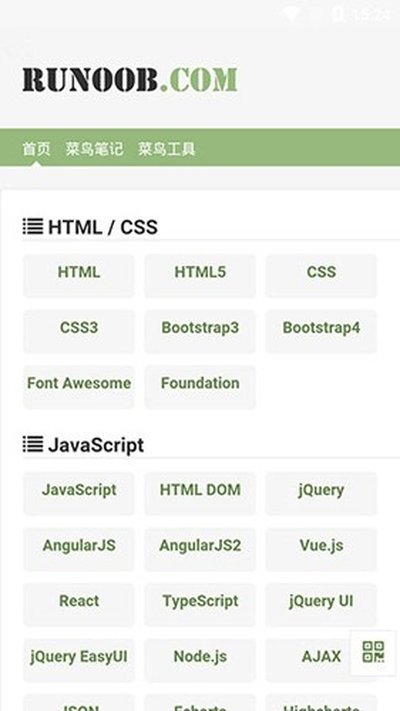The height and width of the screenshot is (711, 400).
Task: Tap the Wi-Fi status icon
Action: click(x=291, y=14)
